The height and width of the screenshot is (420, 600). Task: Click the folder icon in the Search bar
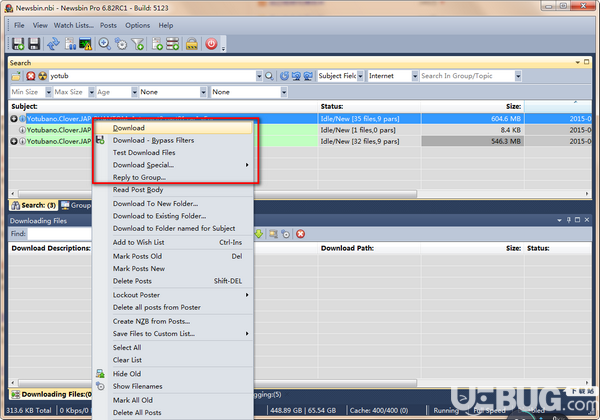[x=16, y=76]
